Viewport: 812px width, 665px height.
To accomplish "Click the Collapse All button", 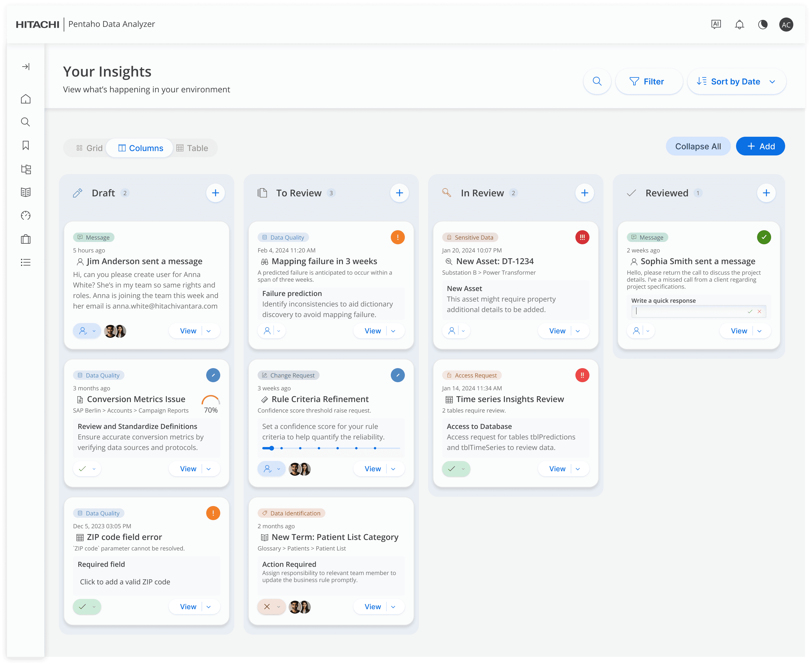I will 698,146.
